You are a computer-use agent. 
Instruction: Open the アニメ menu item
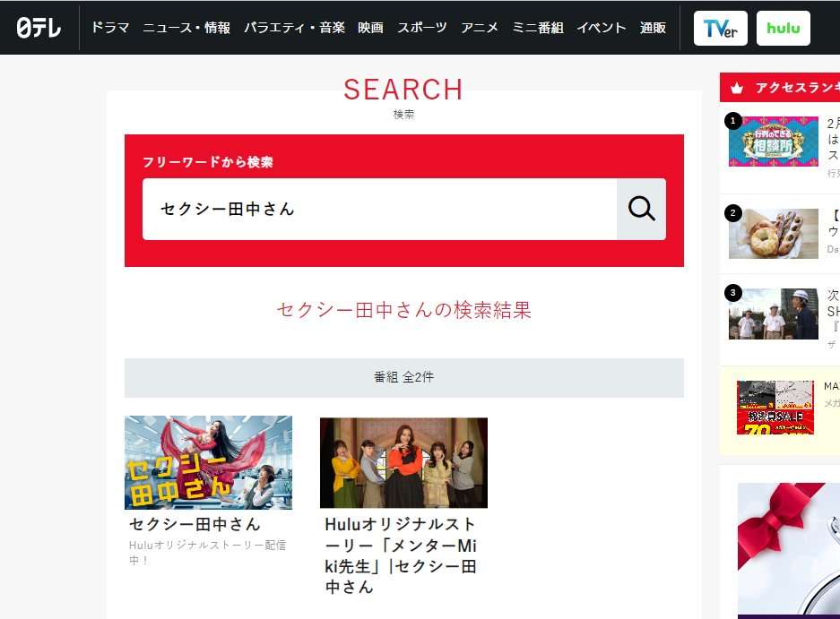(480, 28)
